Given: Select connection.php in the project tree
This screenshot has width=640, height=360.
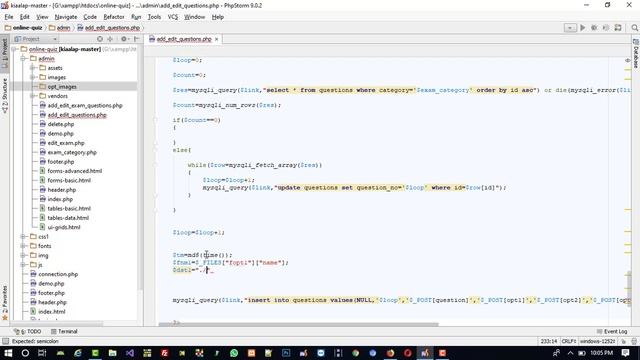Looking at the screenshot, I should (x=58, y=274).
